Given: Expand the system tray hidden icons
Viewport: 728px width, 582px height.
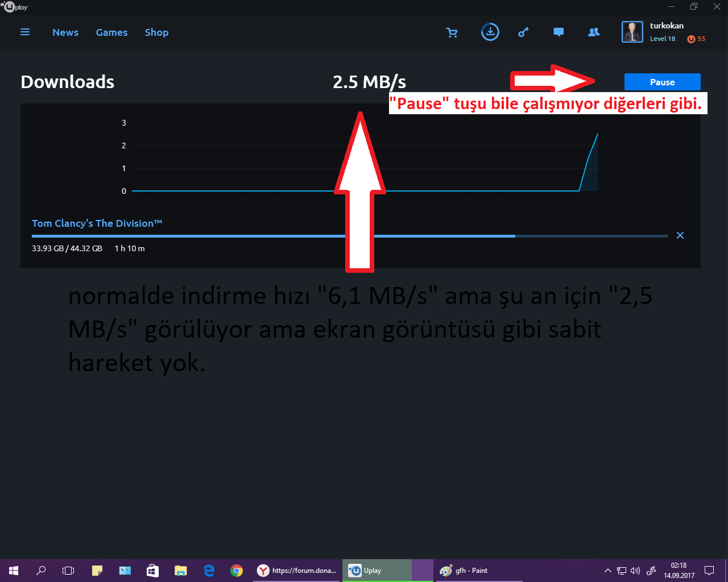Looking at the screenshot, I should [607, 571].
